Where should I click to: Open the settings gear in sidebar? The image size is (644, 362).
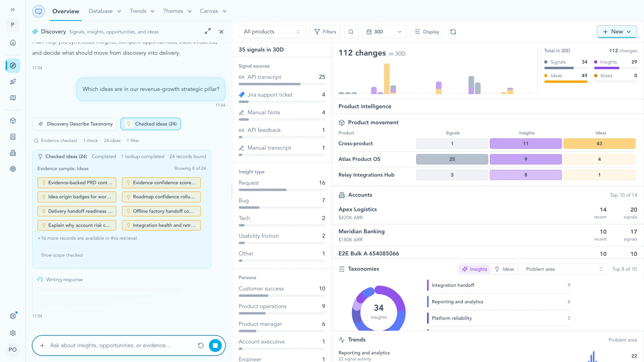pyautogui.click(x=13, y=333)
